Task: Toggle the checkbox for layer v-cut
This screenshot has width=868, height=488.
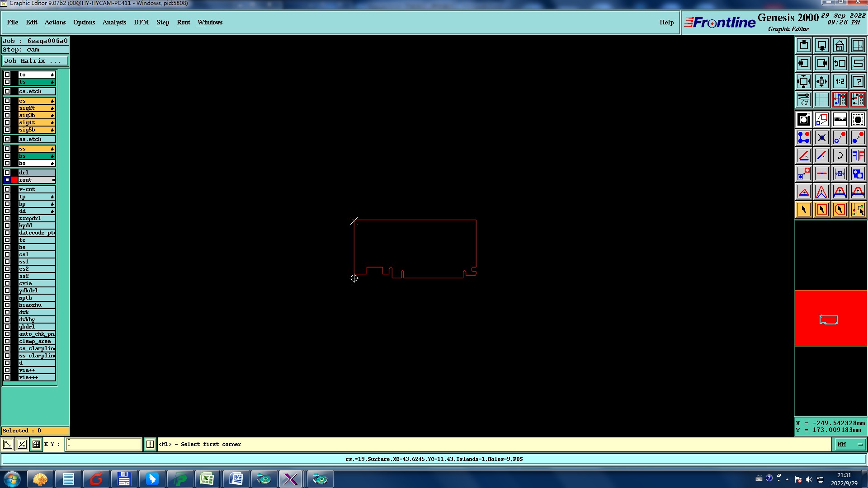Action: click(x=7, y=189)
